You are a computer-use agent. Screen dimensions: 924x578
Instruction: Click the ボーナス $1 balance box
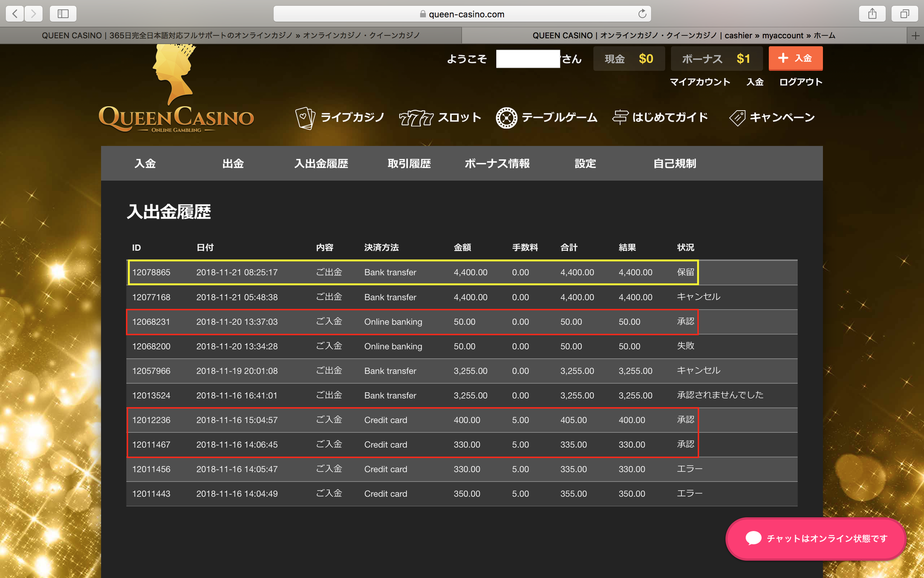[x=716, y=59]
